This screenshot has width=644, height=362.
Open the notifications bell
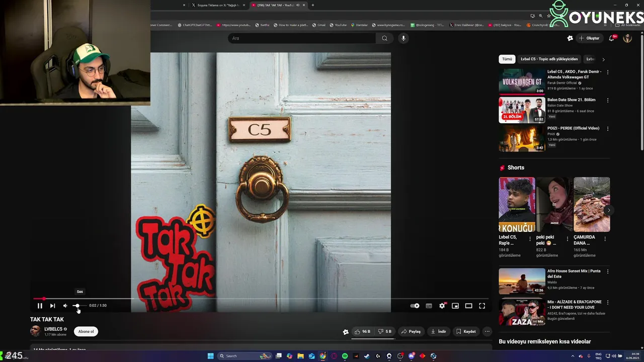pyautogui.click(x=612, y=38)
